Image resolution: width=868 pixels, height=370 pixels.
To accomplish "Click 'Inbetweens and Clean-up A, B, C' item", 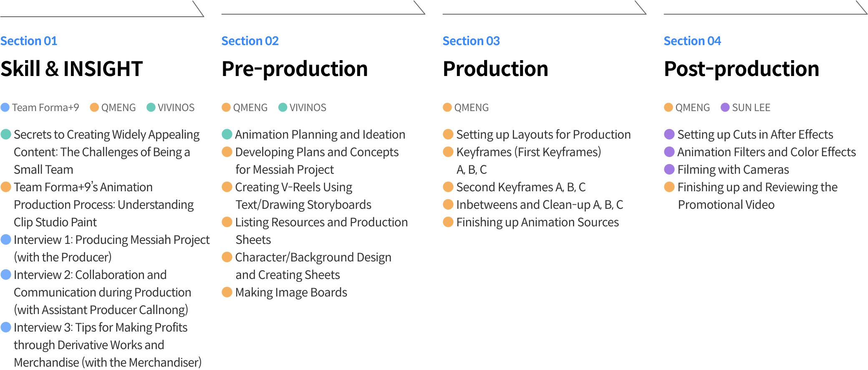I will click(540, 205).
